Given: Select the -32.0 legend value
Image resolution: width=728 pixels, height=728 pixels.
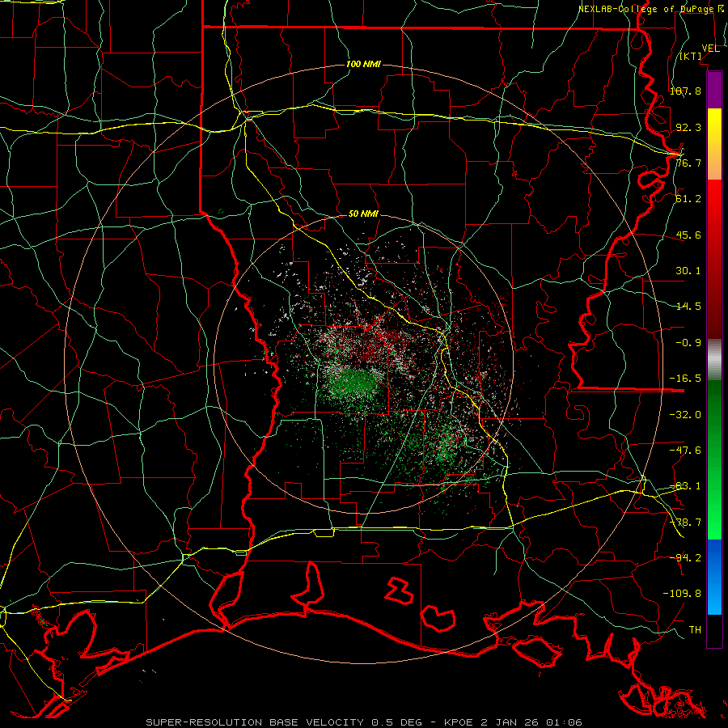Looking at the screenshot, I should click(685, 415).
